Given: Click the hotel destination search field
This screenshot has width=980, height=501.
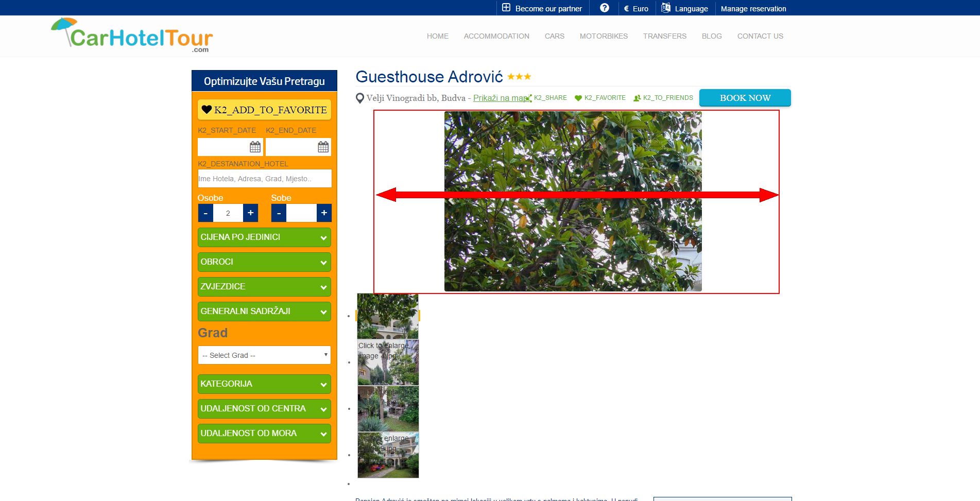Looking at the screenshot, I should 264,179.
